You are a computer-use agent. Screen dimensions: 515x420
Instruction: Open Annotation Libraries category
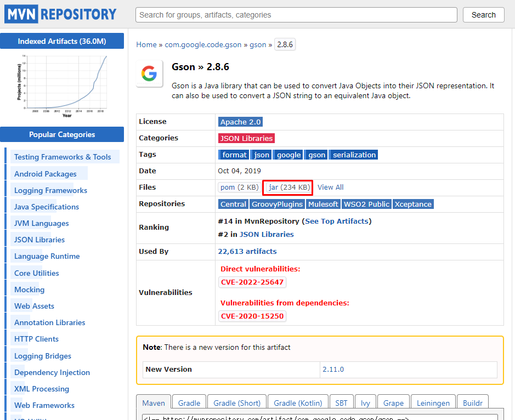click(x=49, y=322)
